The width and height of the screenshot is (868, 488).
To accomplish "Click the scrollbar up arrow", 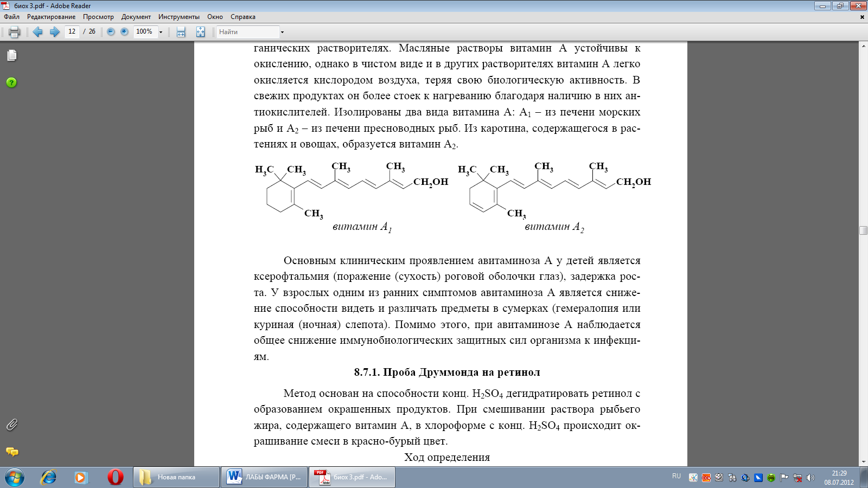I will pos(863,46).
